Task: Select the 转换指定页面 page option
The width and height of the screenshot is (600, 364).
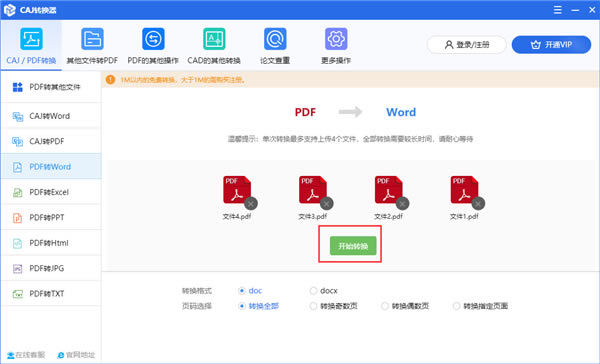Action: pyautogui.click(x=456, y=306)
